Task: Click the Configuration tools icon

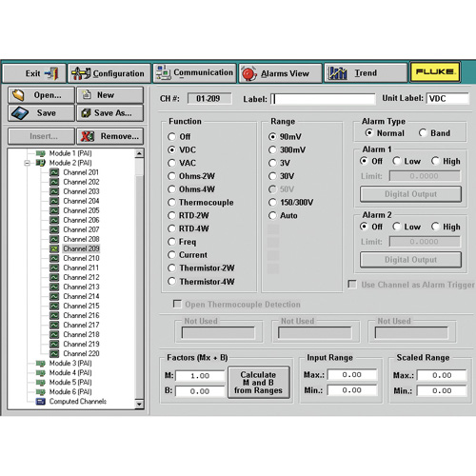Action: coord(81,73)
